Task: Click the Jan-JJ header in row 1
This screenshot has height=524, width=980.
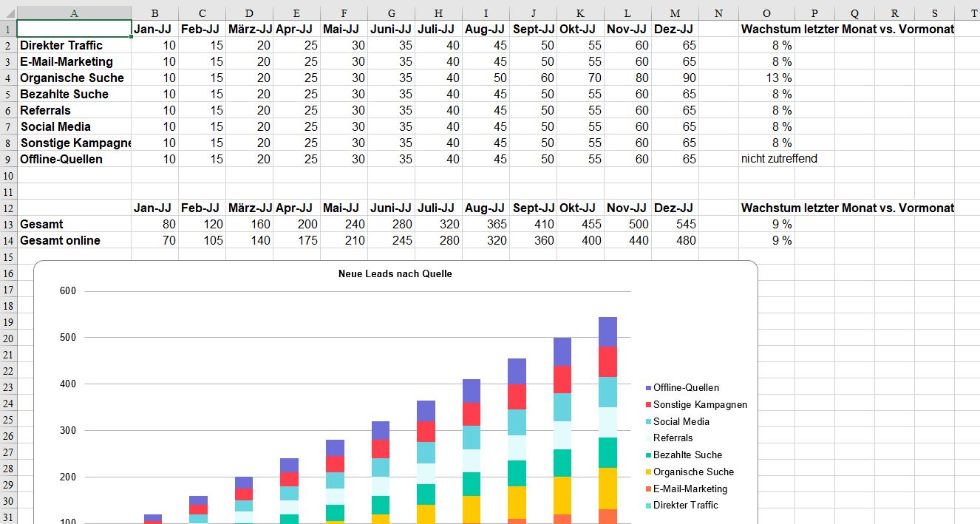Action: click(x=154, y=29)
